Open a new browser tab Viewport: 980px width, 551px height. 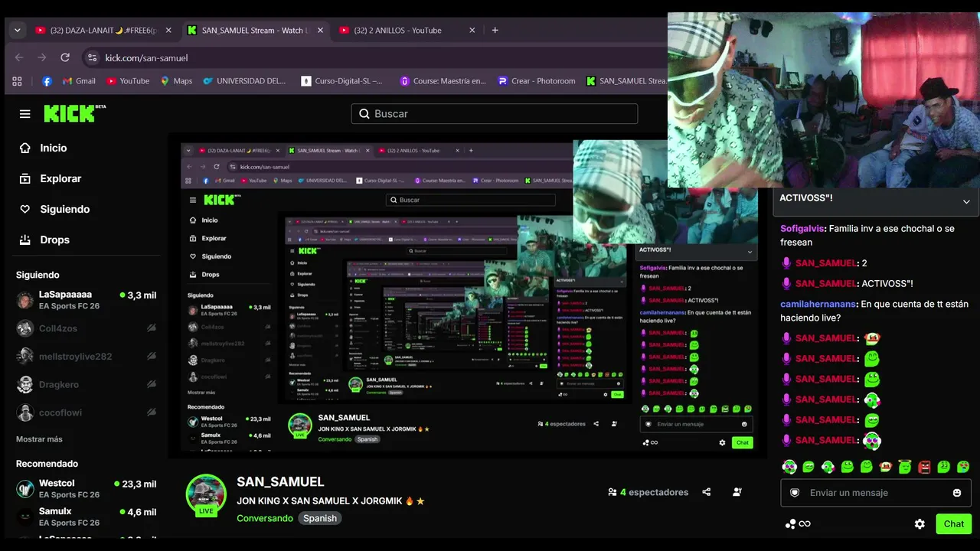[x=495, y=31]
